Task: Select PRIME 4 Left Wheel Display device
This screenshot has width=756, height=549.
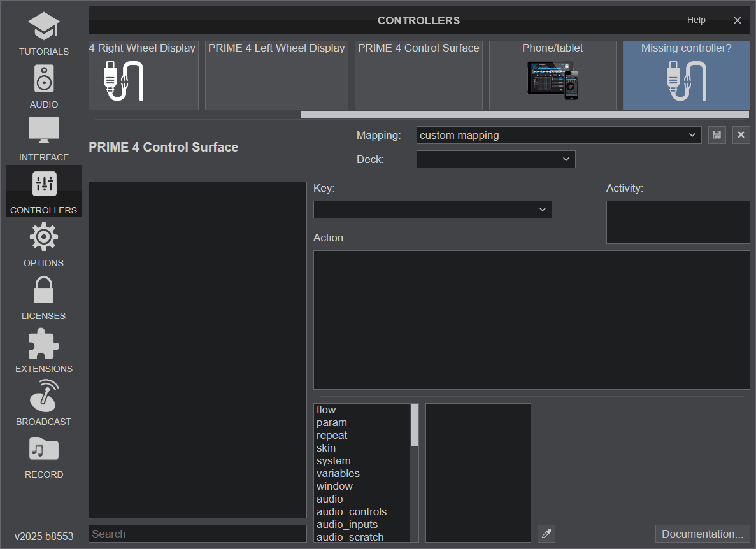Action: [x=277, y=75]
